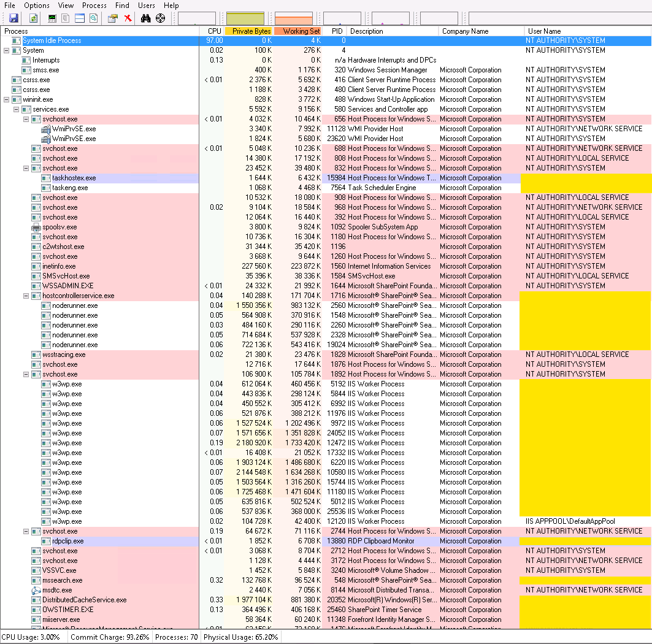Image resolution: width=652 pixels, height=644 pixels.
Task: Click the inetinfo.exe process icon
Action: point(36,266)
